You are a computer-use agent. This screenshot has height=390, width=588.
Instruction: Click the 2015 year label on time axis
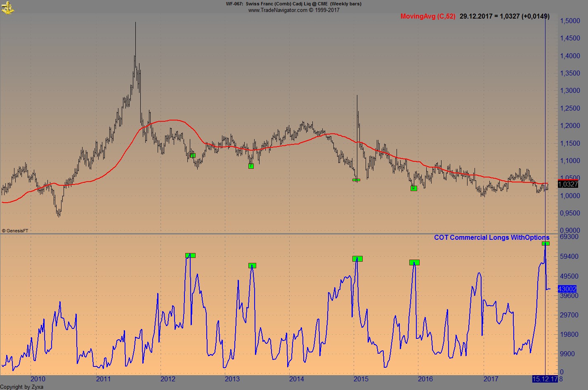(x=361, y=379)
